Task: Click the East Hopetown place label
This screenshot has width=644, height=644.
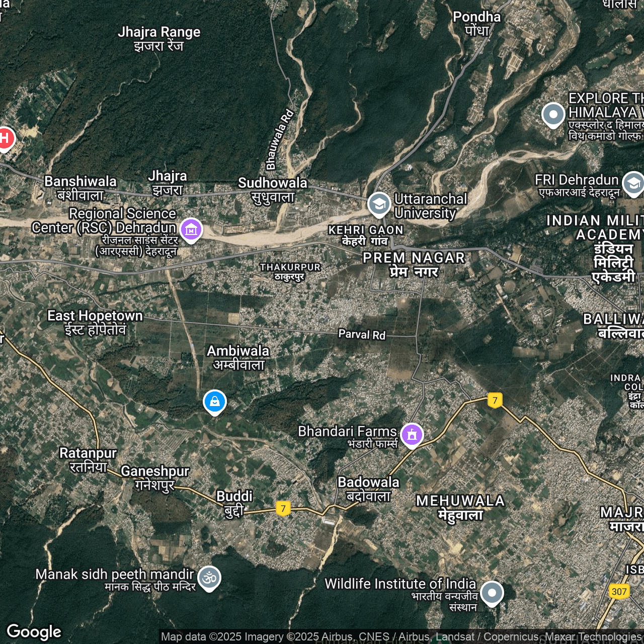Action: coord(95,322)
